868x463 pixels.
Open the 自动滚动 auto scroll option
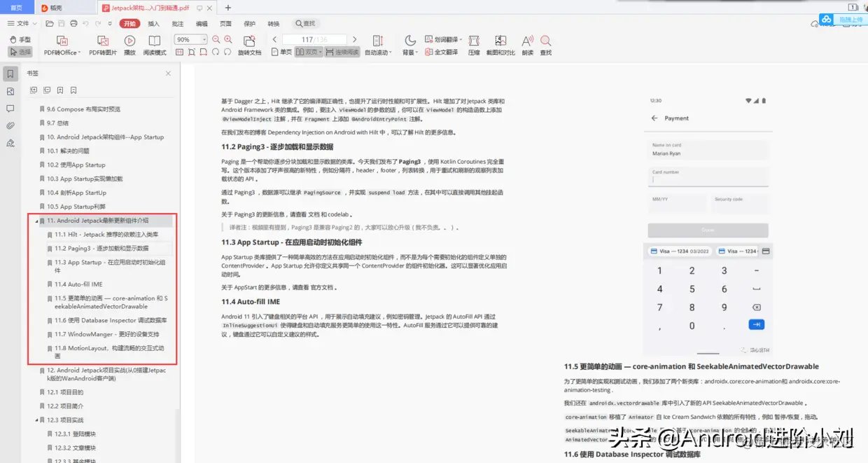coord(377,46)
